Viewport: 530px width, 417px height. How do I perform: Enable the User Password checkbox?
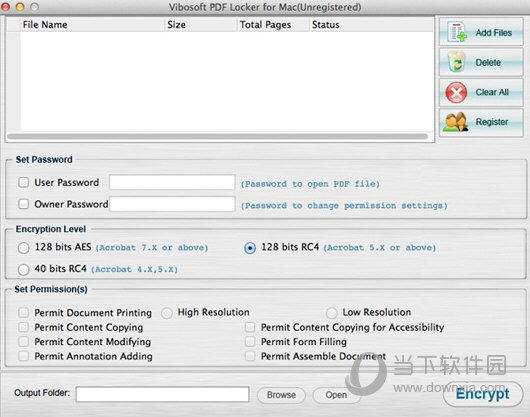23,182
